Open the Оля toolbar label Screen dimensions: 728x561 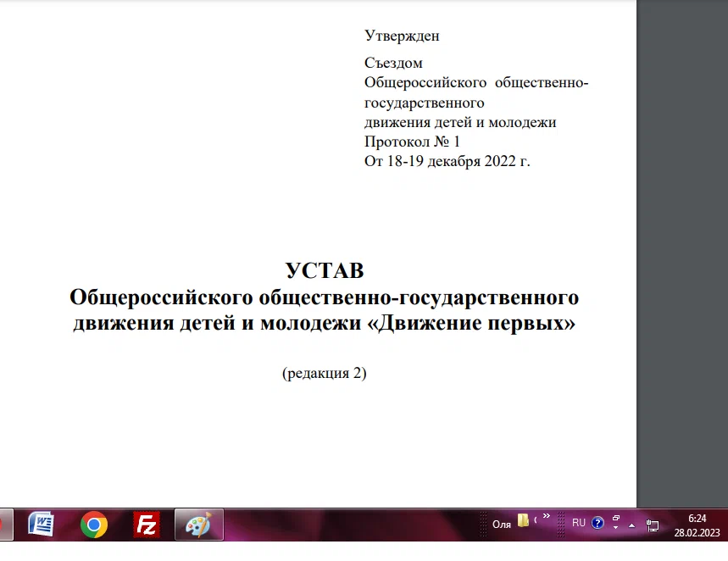click(x=502, y=525)
